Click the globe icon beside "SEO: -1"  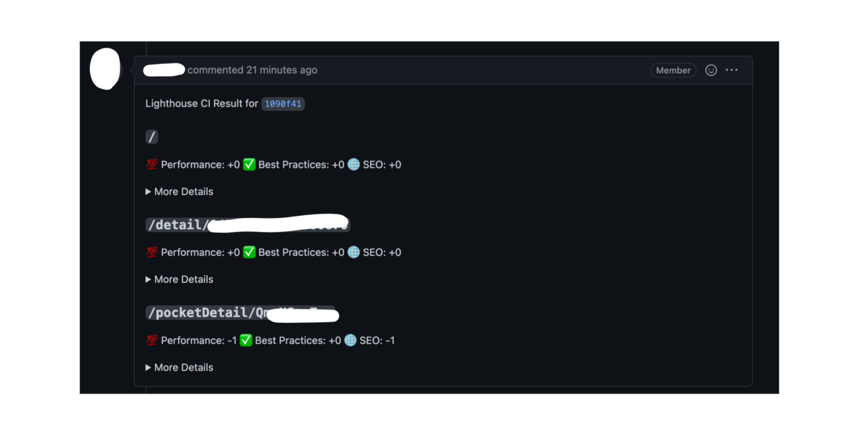click(350, 341)
